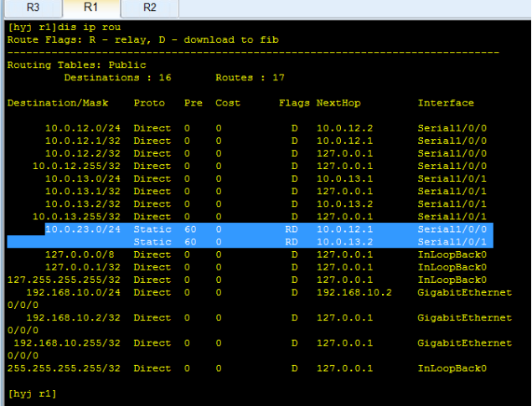Click destination 10.0.12.0/24
This screenshot has width=532, height=406.
[x=83, y=128]
